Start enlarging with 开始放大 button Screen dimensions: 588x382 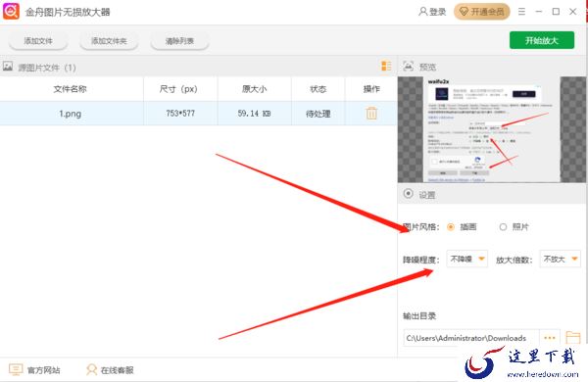point(542,40)
